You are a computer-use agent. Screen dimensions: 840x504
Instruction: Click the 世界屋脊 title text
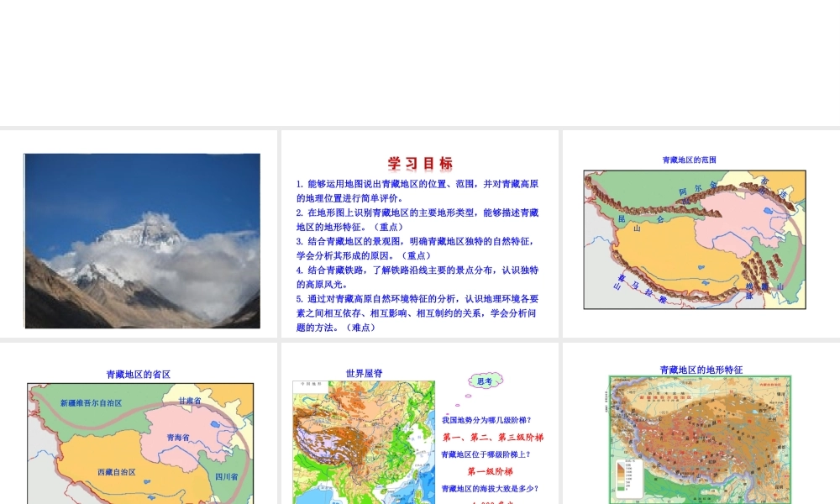click(365, 373)
